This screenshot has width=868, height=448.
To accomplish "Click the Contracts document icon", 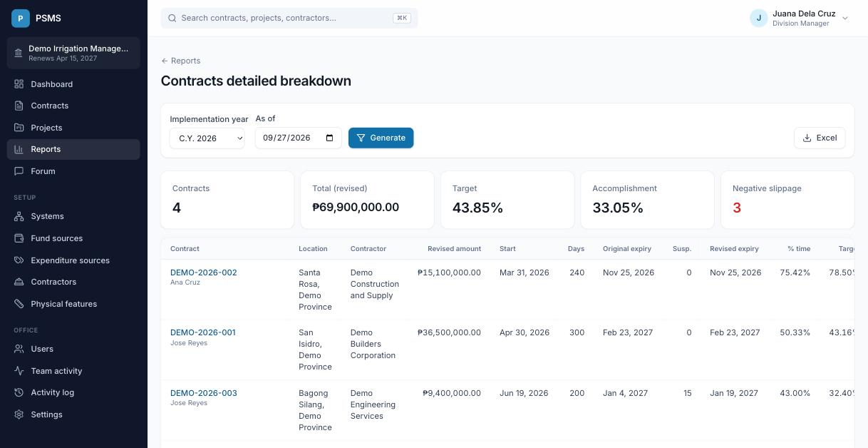I will tap(19, 106).
